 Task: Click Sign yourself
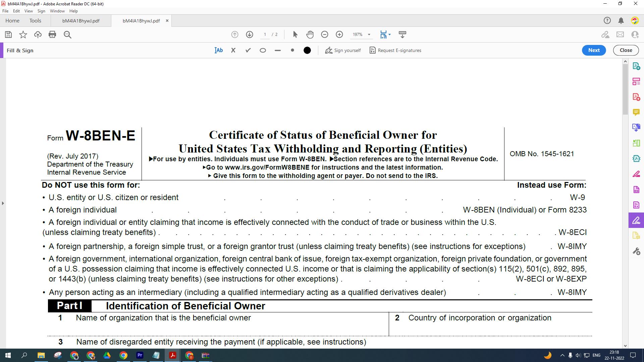click(x=343, y=50)
